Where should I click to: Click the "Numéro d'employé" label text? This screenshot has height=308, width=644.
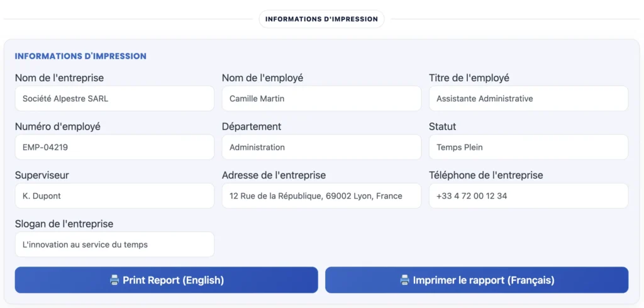(x=58, y=126)
